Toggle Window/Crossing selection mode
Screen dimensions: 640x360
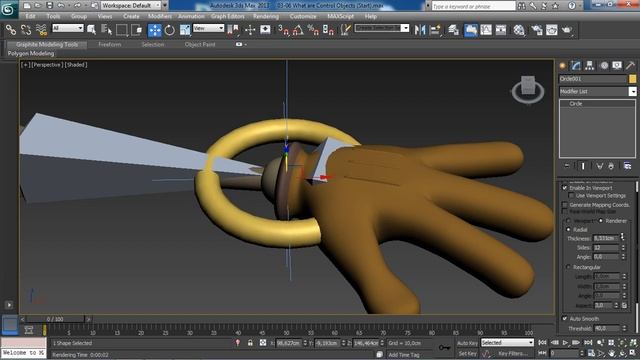click(137, 30)
